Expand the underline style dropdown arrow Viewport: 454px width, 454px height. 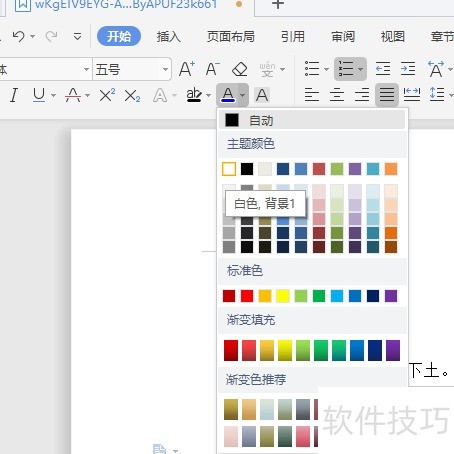[53, 96]
